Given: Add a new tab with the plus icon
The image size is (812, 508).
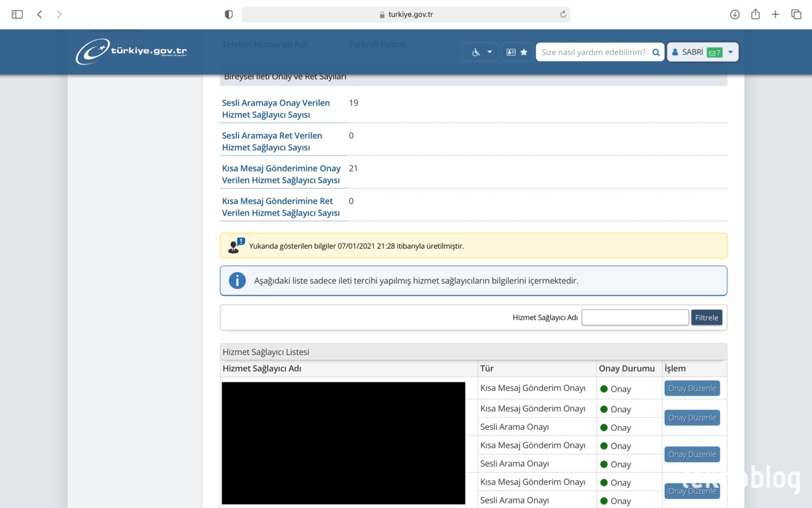Looking at the screenshot, I should point(775,14).
